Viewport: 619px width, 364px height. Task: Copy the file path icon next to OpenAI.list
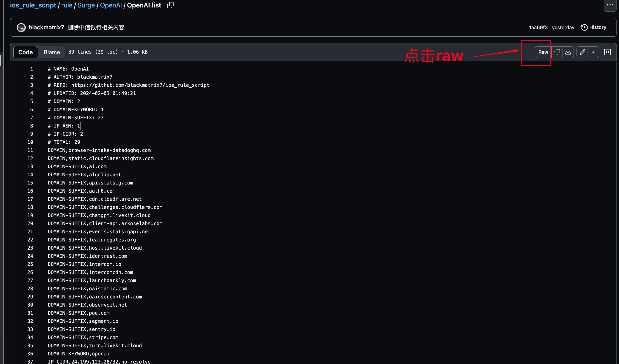coord(170,5)
